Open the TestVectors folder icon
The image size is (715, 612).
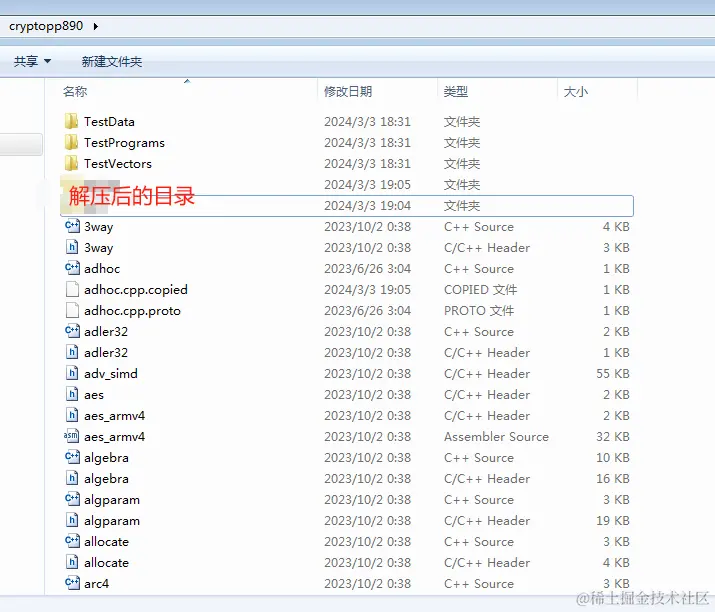click(x=72, y=164)
